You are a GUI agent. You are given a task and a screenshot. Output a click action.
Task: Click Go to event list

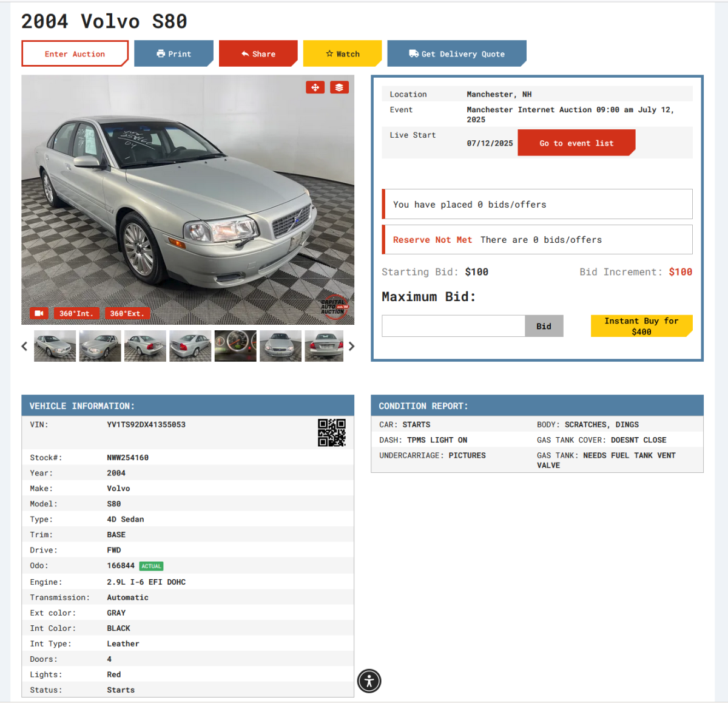(576, 143)
